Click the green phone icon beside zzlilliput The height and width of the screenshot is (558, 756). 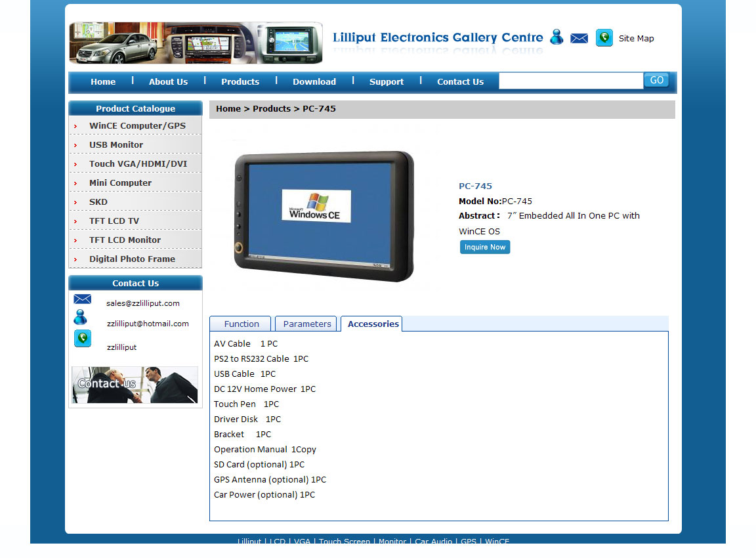click(83, 339)
